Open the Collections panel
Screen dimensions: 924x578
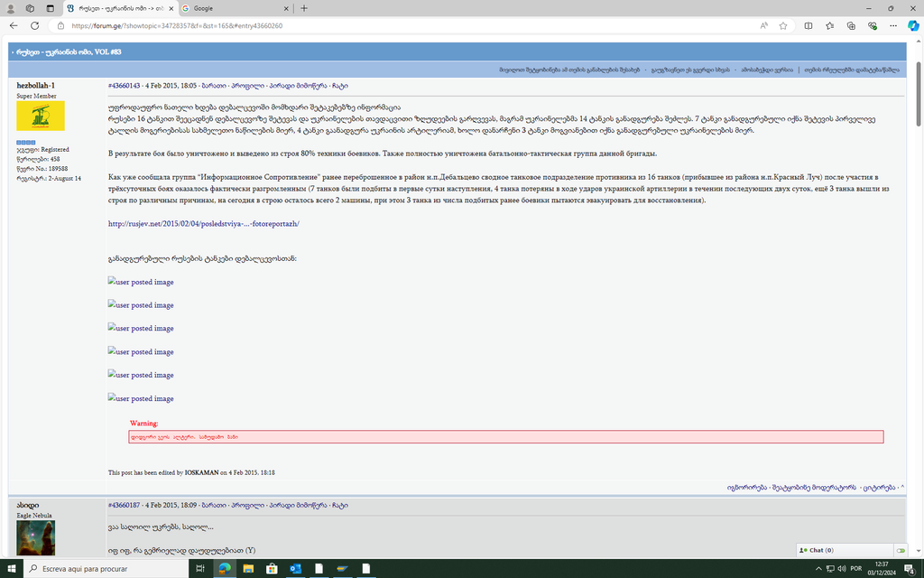tap(851, 25)
